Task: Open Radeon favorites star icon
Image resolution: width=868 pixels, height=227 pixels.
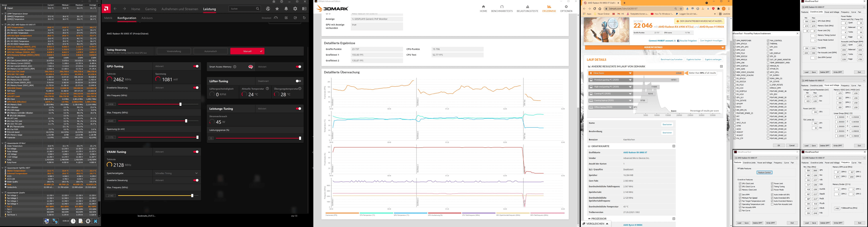Action: (x=277, y=9)
